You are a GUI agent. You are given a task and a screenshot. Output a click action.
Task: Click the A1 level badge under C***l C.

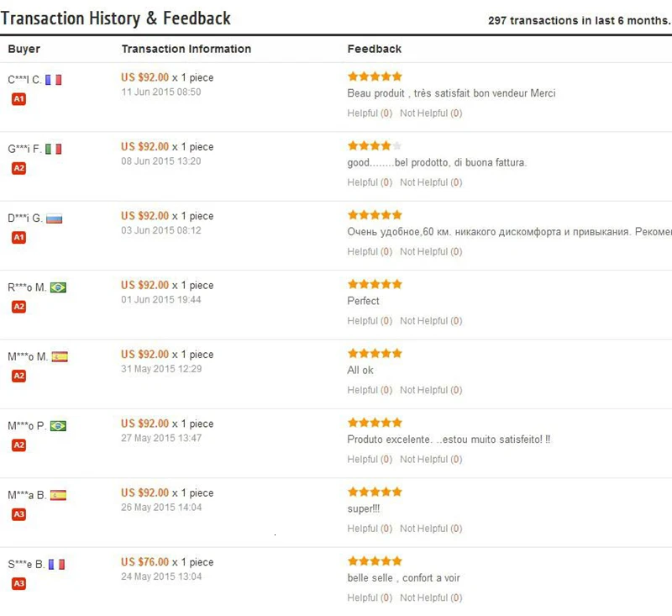18,99
